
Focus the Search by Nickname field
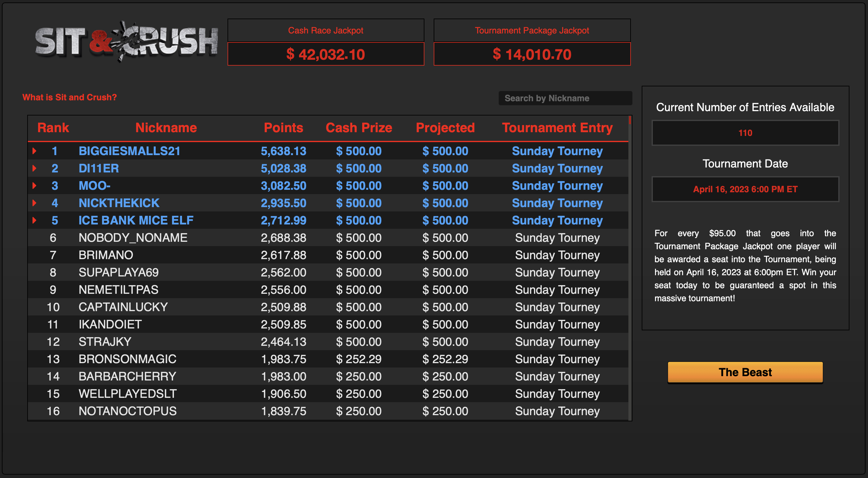click(565, 98)
